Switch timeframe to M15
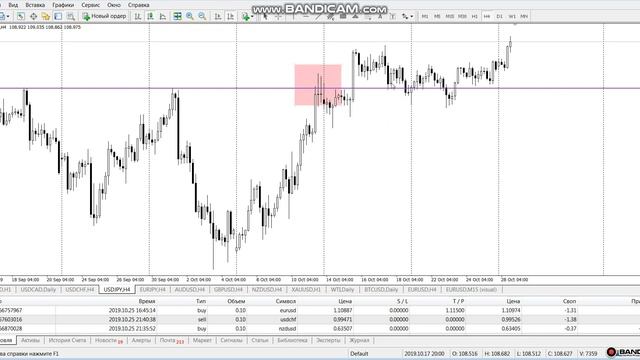Viewport: 640px width, 360px height. click(450, 16)
